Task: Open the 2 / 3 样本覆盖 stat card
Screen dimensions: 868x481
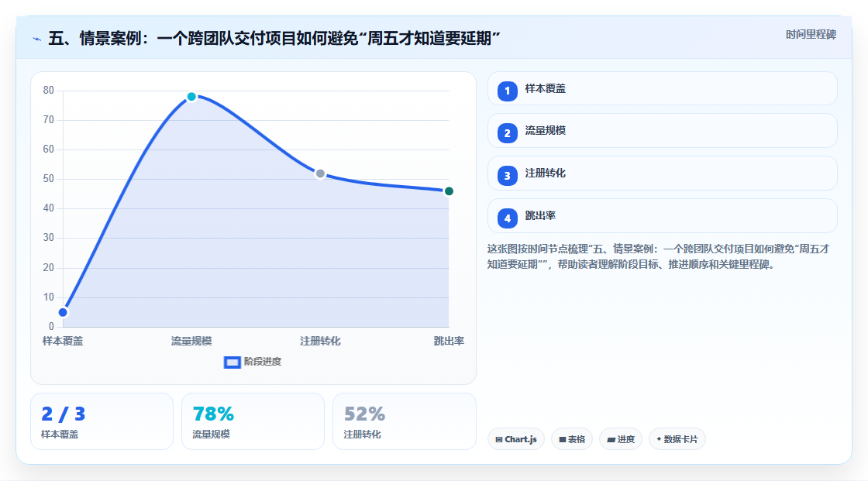Action: click(102, 422)
